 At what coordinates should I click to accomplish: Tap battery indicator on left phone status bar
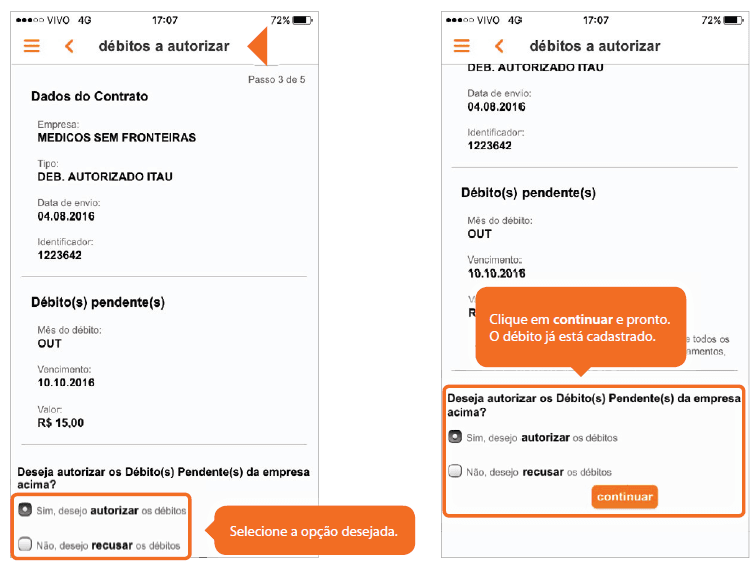pos(303,20)
